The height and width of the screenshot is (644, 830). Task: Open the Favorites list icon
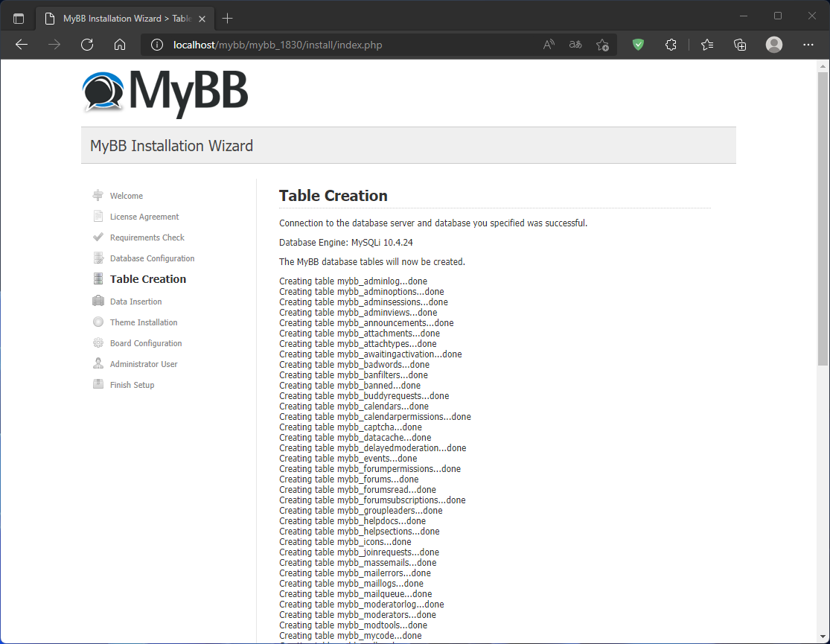[x=707, y=45]
